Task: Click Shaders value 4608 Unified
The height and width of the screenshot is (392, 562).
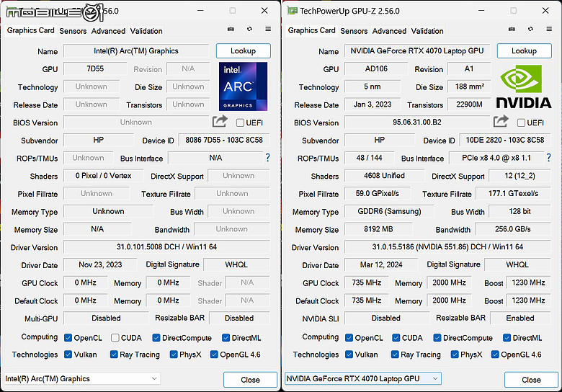Action: (x=384, y=176)
